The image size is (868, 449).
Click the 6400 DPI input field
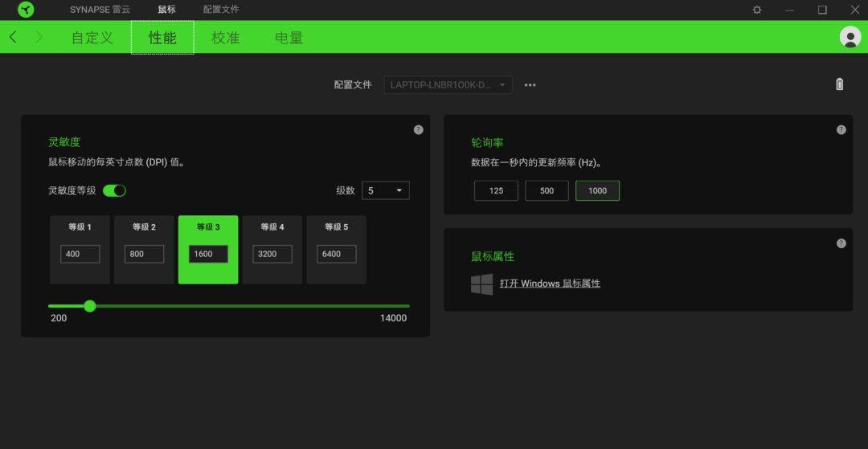337,255
